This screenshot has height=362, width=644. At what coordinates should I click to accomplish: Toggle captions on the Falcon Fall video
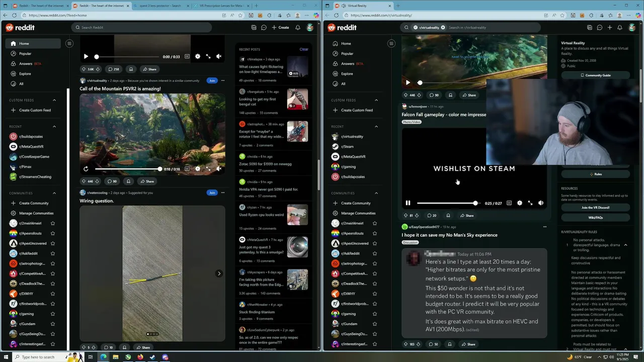(x=509, y=203)
